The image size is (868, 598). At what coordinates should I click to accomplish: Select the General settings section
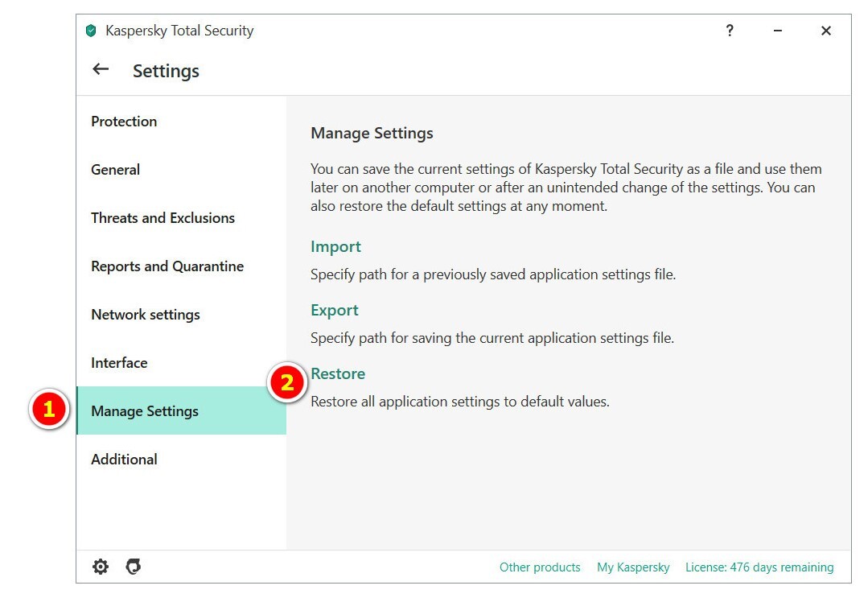115,170
